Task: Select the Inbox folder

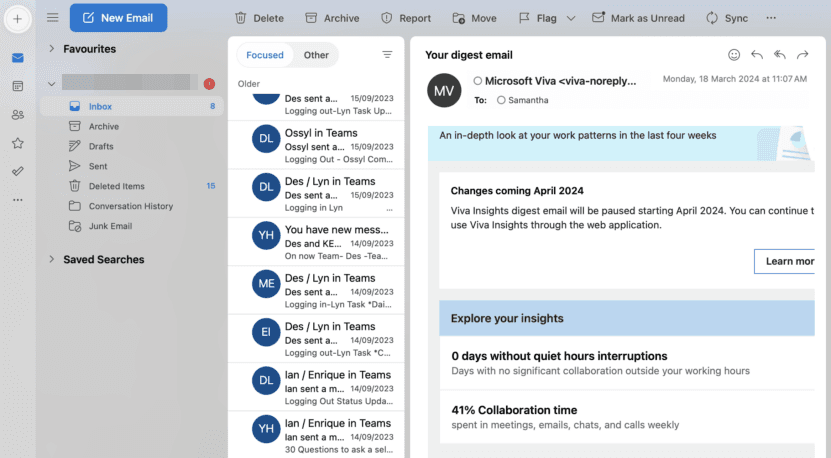Action: (132, 107)
